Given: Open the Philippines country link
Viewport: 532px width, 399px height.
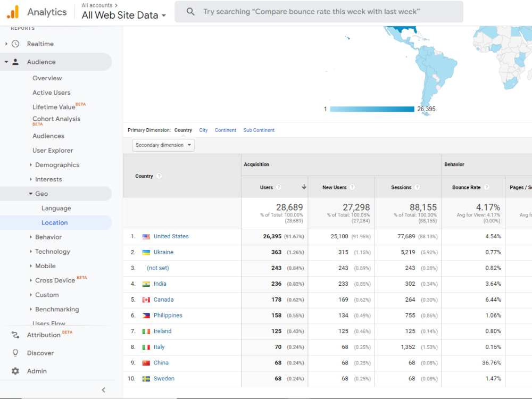Looking at the screenshot, I should pos(168,315).
